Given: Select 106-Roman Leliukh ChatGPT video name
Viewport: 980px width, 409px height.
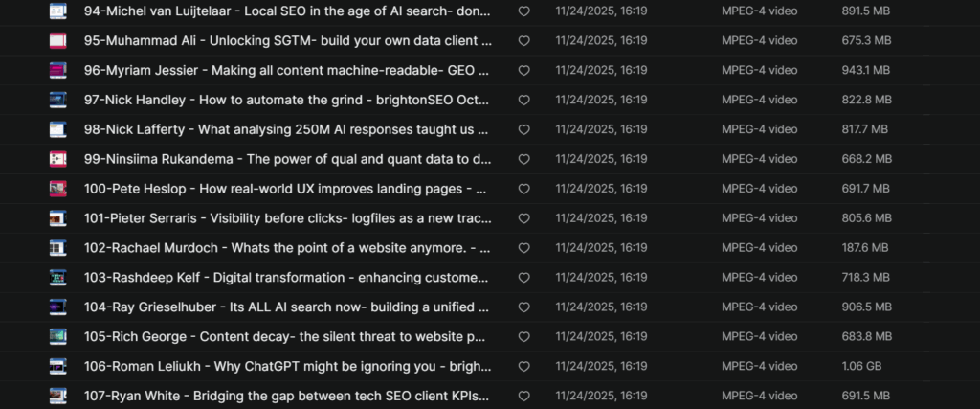Looking at the screenshot, I should click(x=287, y=367).
